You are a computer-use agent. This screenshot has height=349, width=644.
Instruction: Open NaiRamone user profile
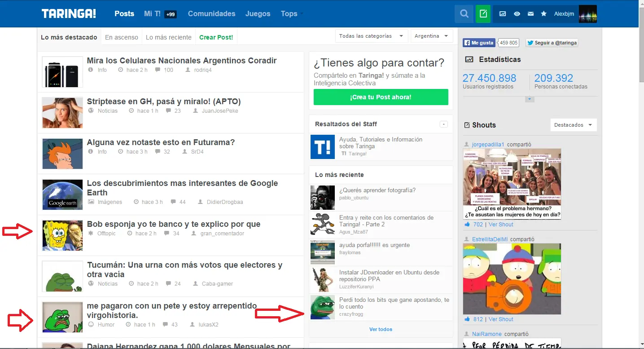(x=487, y=334)
